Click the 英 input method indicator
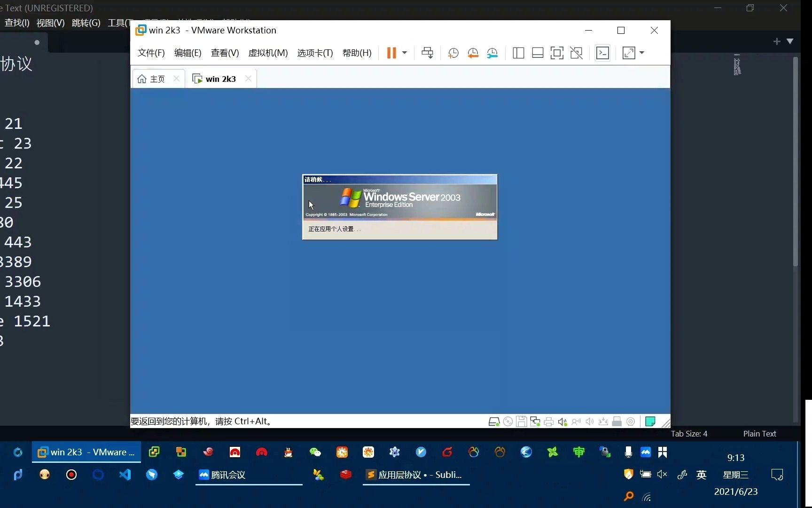 701,475
